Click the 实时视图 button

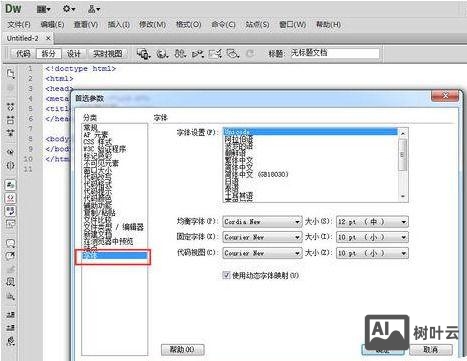pyautogui.click(x=107, y=53)
